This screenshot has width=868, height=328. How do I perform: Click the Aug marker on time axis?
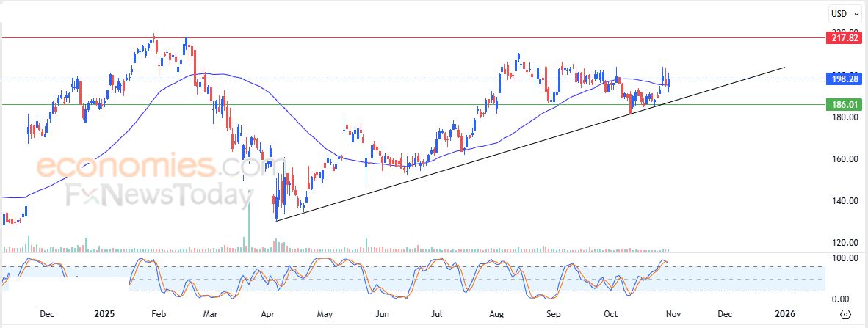click(496, 314)
